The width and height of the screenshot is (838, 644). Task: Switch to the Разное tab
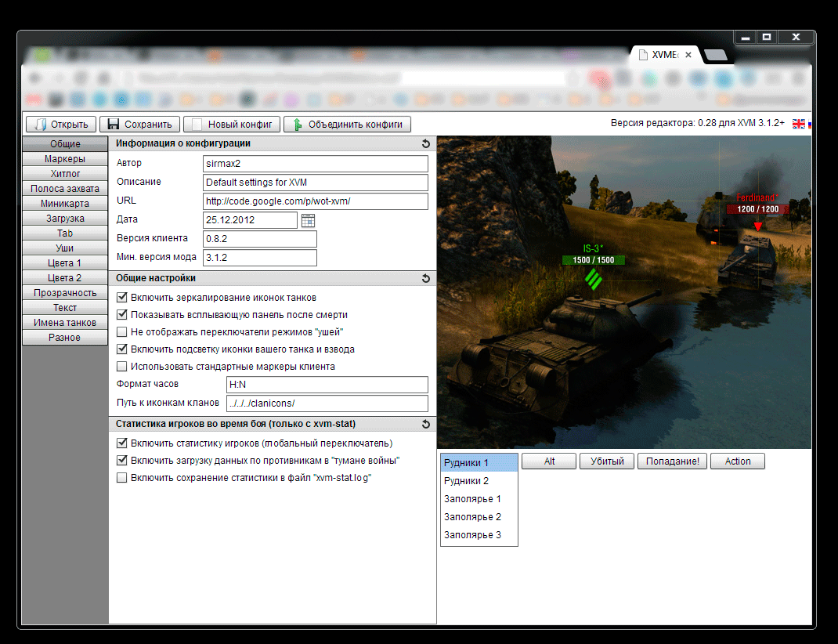(65, 338)
